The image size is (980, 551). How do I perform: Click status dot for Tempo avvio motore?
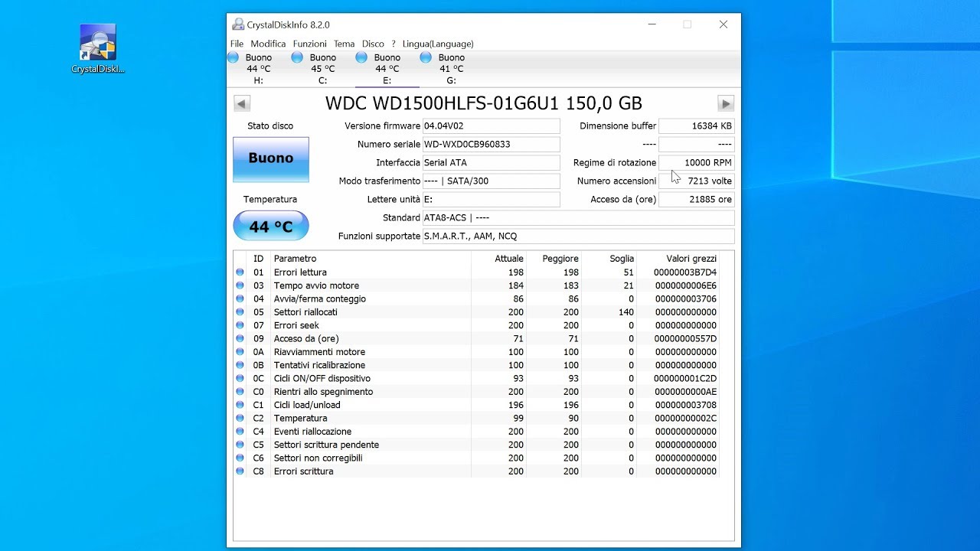point(240,285)
